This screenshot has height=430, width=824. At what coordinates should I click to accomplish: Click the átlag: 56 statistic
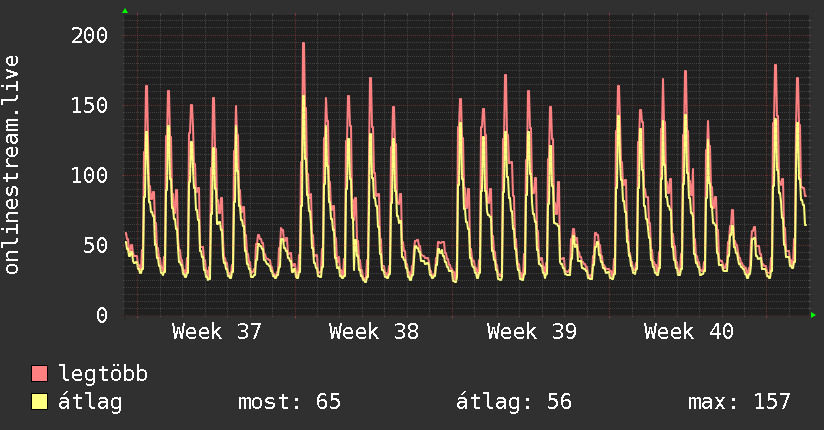point(514,402)
